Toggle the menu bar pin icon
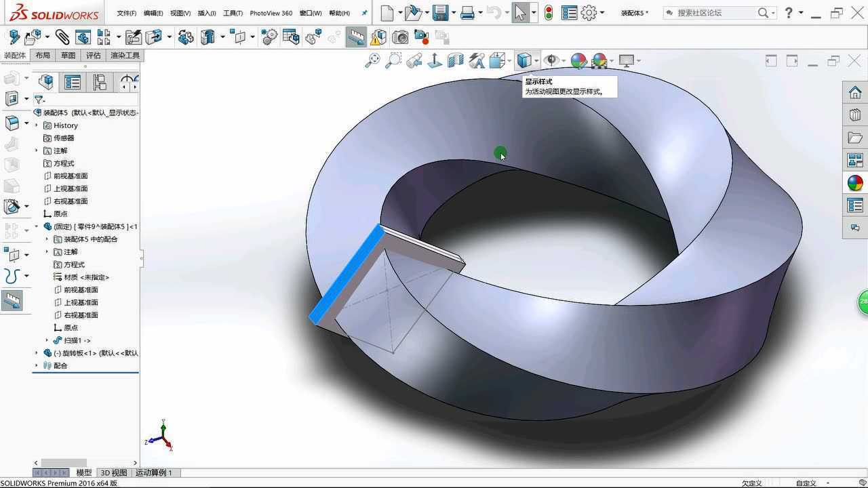Viewport: 868px width, 488px height. tap(364, 13)
